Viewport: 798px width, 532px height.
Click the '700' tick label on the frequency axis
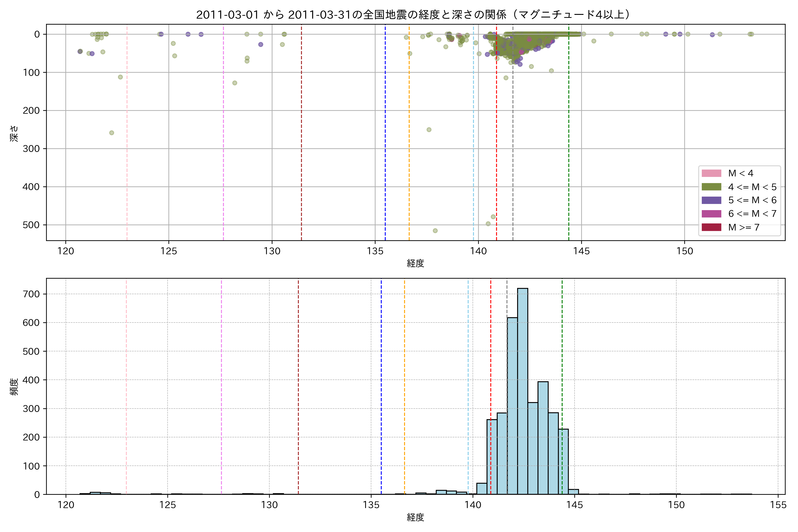pyautogui.click(x=31, y=294)
